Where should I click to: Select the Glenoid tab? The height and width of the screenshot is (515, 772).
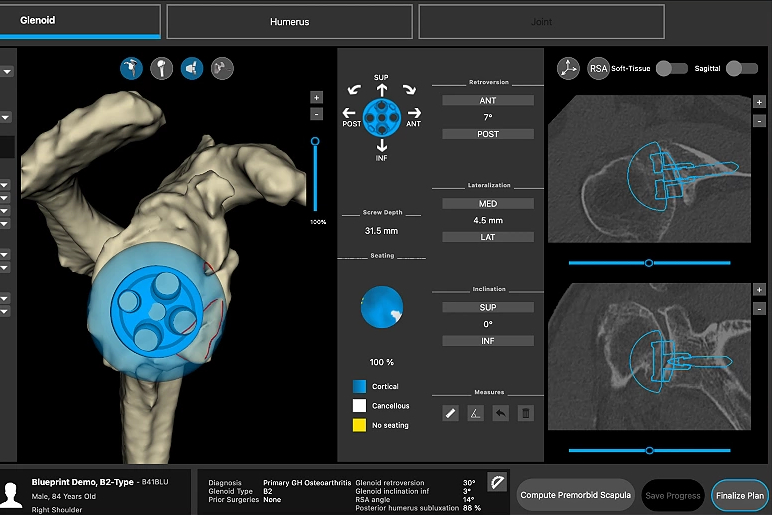coord(80,20)
